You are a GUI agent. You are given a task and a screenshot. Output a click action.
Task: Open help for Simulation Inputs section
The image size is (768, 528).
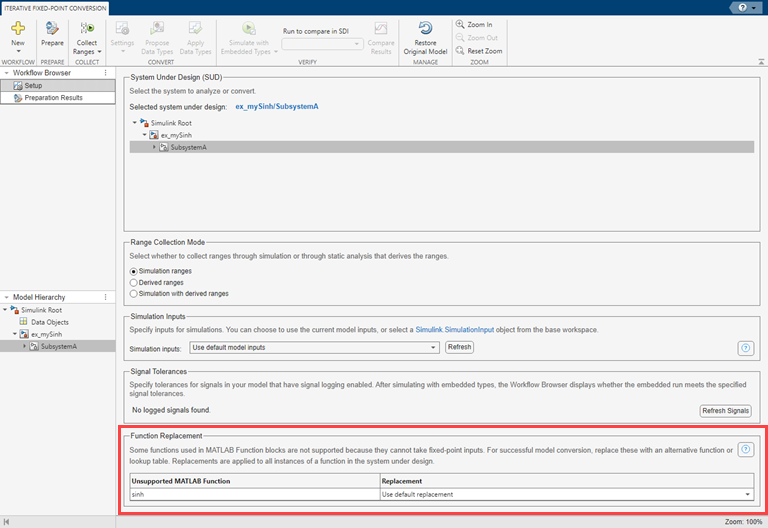tap(745, 348)
